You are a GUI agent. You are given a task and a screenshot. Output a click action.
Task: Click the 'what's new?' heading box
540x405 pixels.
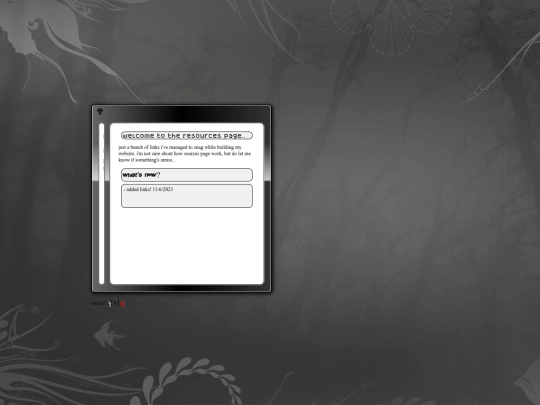pos(187,175)
